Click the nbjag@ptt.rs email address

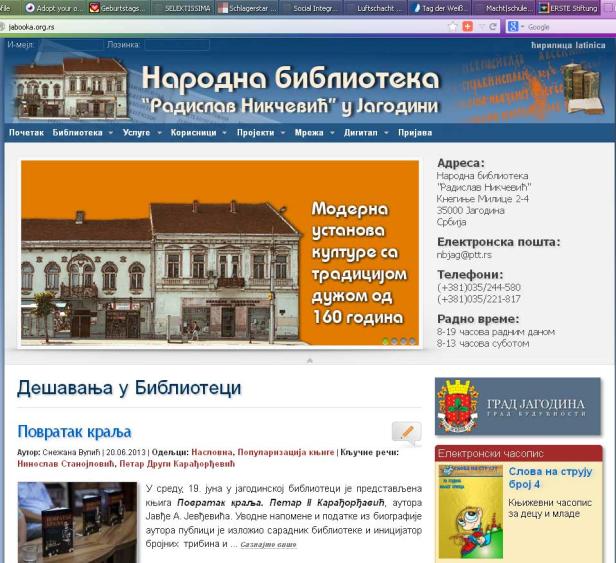[464, 255]
